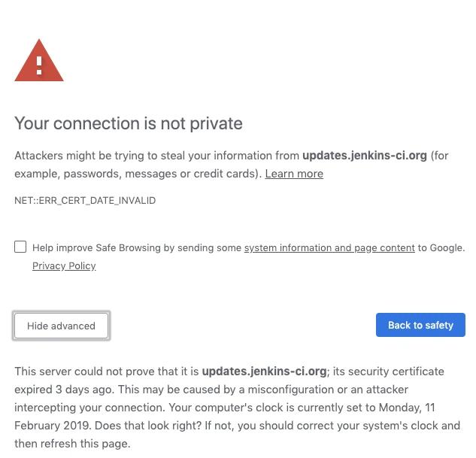This screenshot has width=476, height=458.
Task: Click the "Your connection is not private" heading
Action: pyautogui.click(x=129, y=123)
